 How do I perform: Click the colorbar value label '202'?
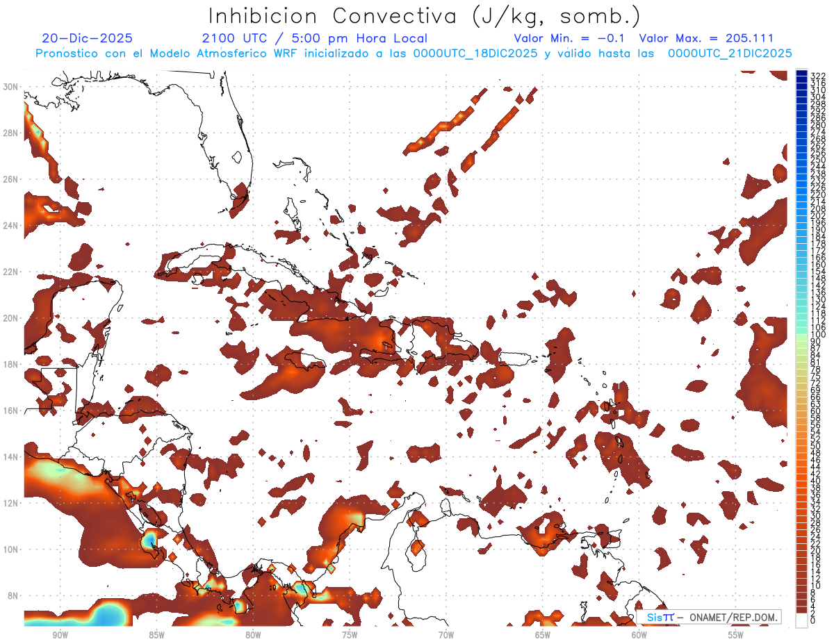click(818, 215)
